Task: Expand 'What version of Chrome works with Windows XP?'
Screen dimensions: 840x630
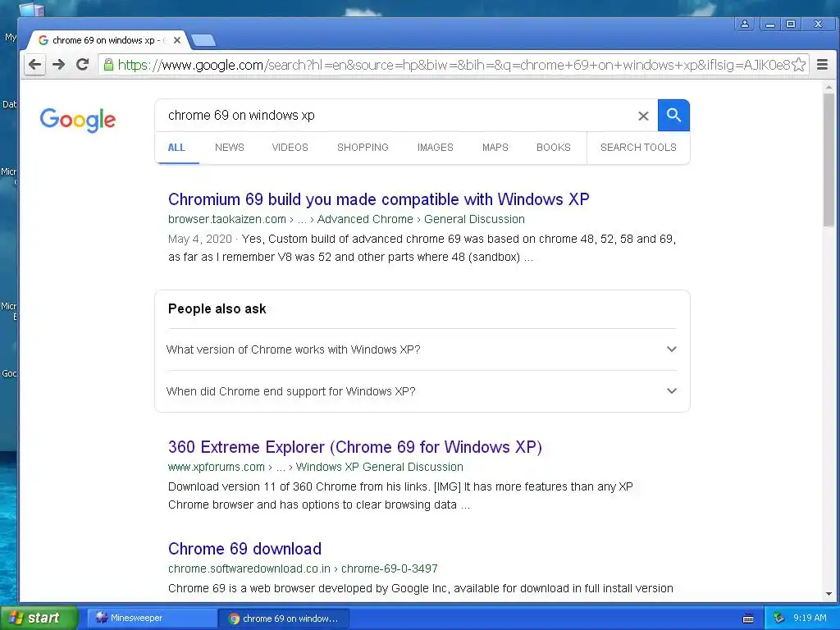Action: (x=422, y=349)
